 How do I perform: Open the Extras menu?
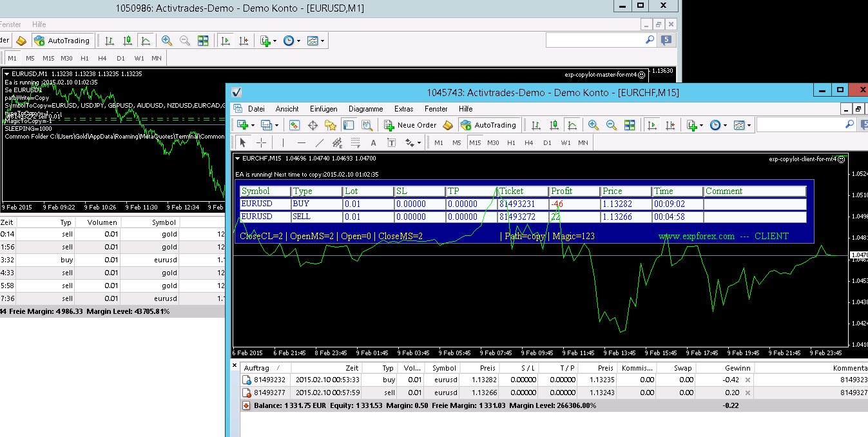coord(403,109)
